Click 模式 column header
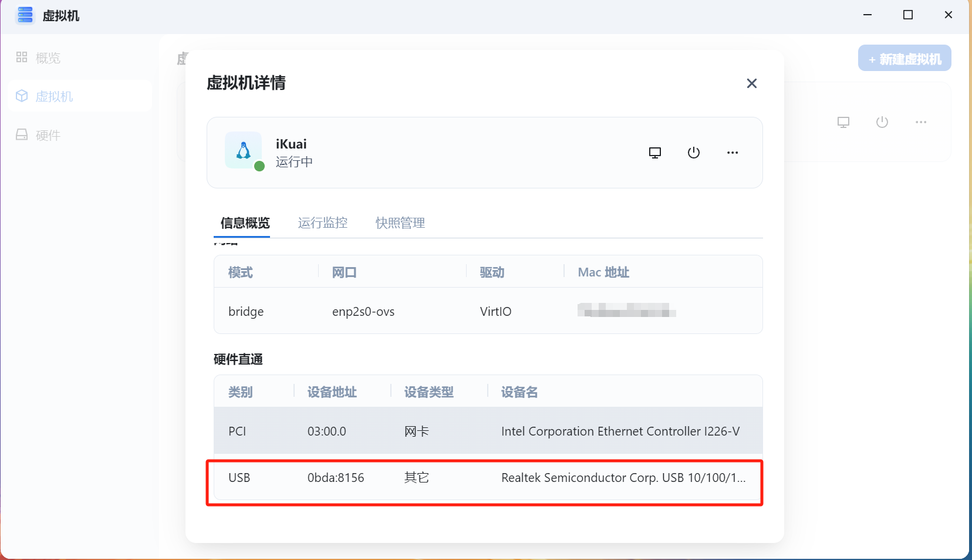Viewport: 972px width, 560px height. pyautogui.click(x=241, y=272)
